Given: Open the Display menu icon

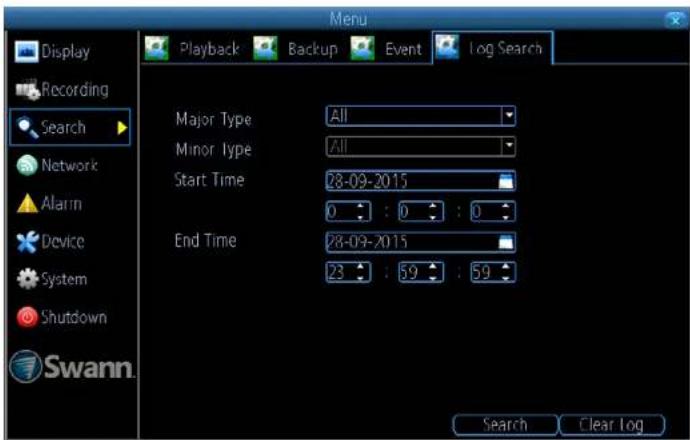Looking at the screenshot, I should pyautogui.click(x=26, y=51).
